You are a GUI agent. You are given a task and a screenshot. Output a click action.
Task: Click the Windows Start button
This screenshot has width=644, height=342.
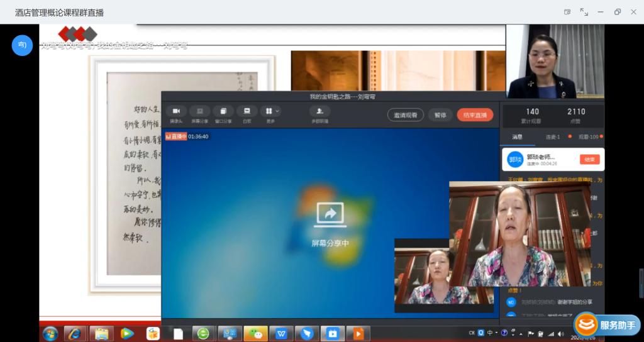click(50, 333)
